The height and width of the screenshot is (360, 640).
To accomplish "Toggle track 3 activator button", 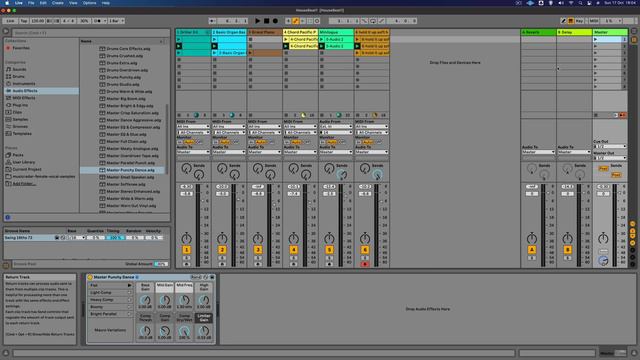I will pos(258,249).
